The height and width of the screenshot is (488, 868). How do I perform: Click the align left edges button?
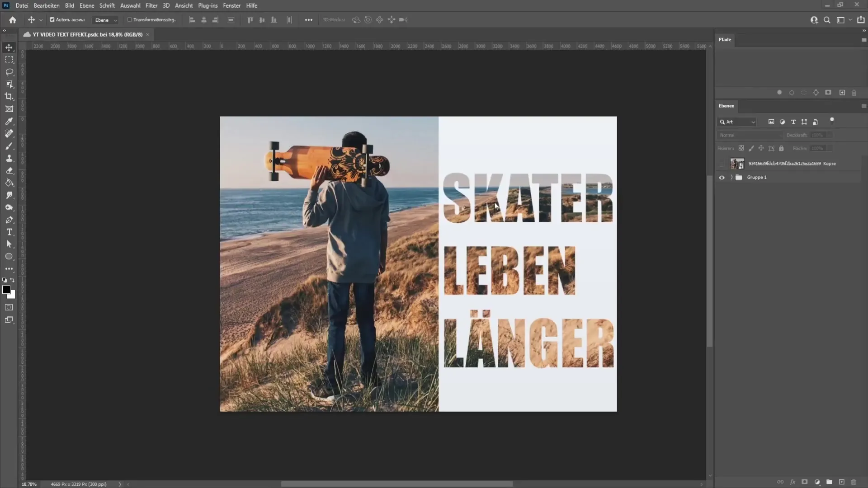coord(192,20)
